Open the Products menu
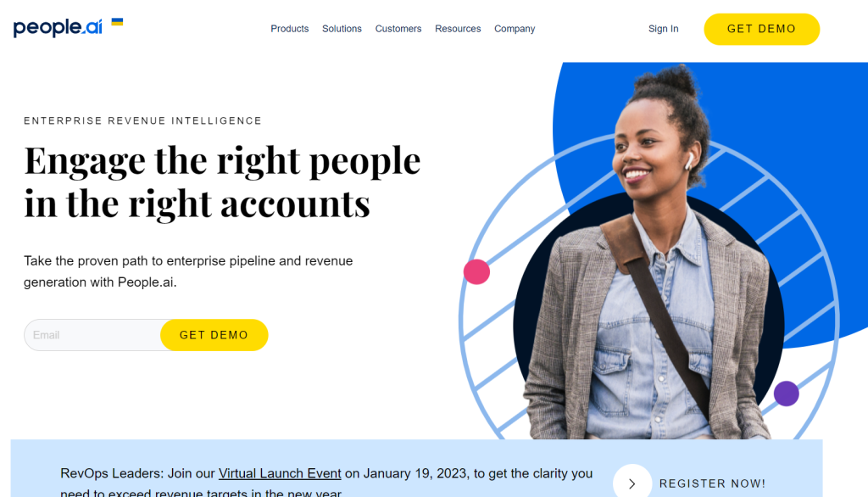Screen dimensions: 868x497 (290, 29)
